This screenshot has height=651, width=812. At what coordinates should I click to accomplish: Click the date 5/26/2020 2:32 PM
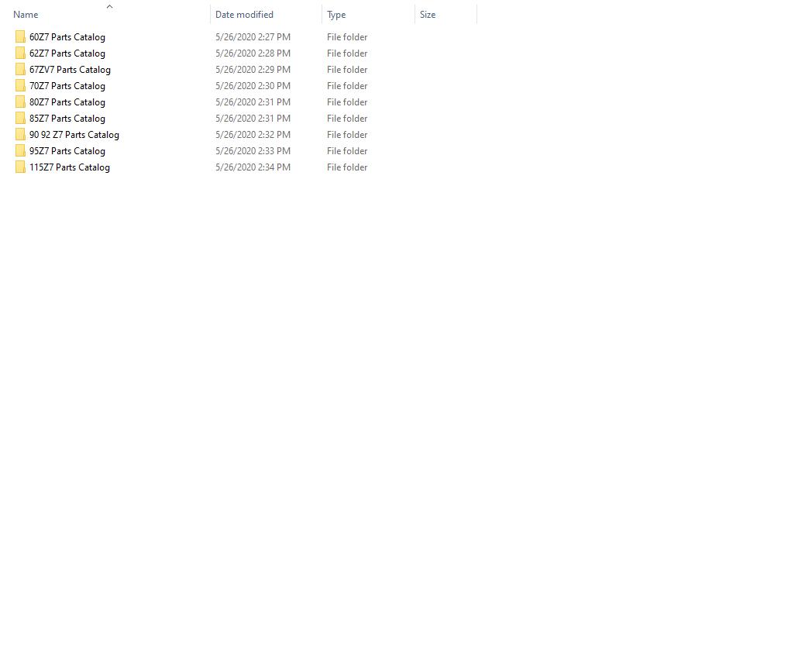253,135
